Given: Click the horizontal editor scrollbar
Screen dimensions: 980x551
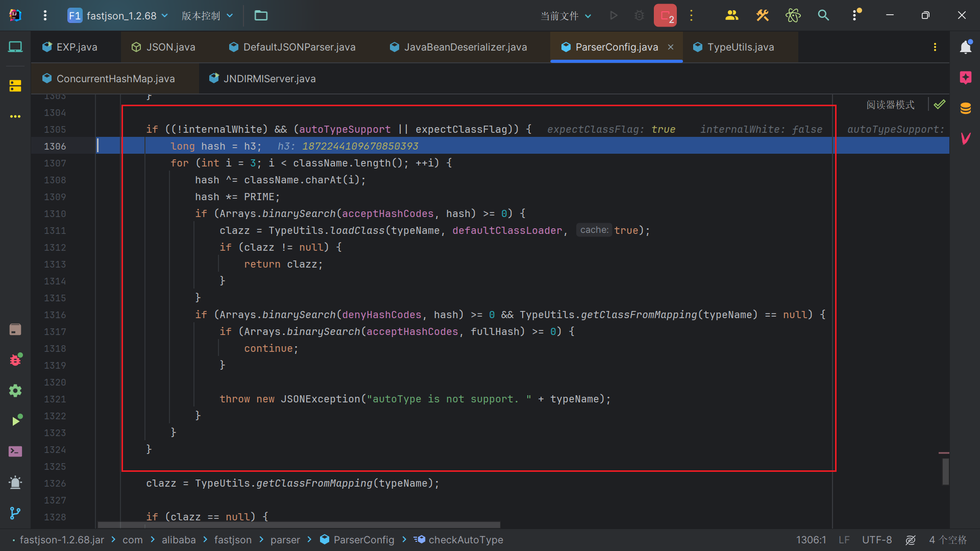Looking at the screenshot, I should pos(299,524).
